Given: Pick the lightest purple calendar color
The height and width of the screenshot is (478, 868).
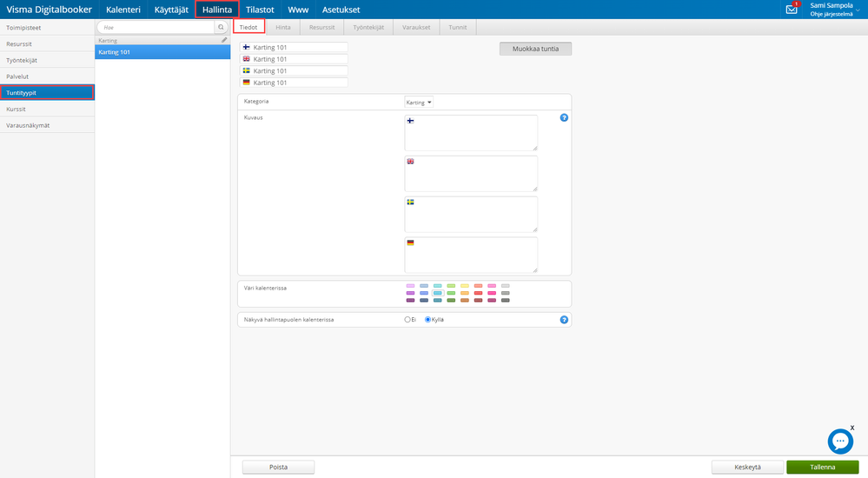Looking at the screenshot, I should click(x=410, y=286).
